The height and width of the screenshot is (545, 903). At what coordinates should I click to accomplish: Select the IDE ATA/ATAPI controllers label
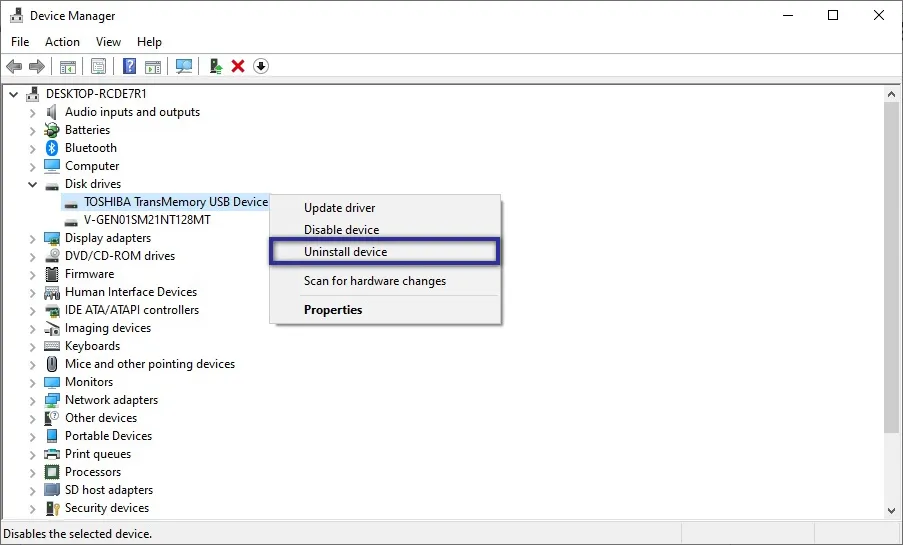[x=132, y=310]
